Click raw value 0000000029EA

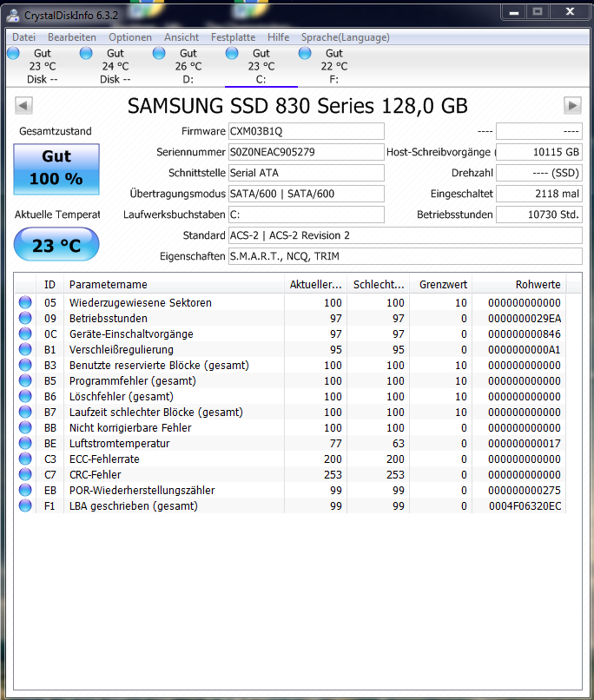[x=525, y=319]
